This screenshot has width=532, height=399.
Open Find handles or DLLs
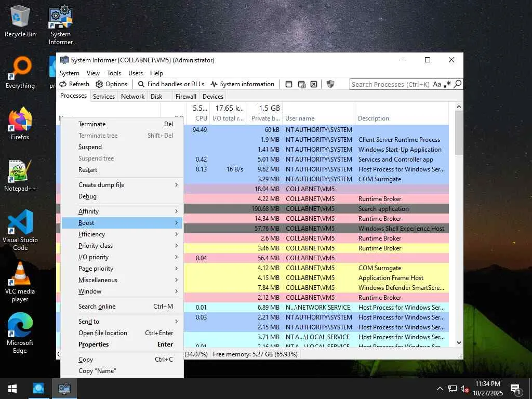pyautogui.click(x=171, y=84)
